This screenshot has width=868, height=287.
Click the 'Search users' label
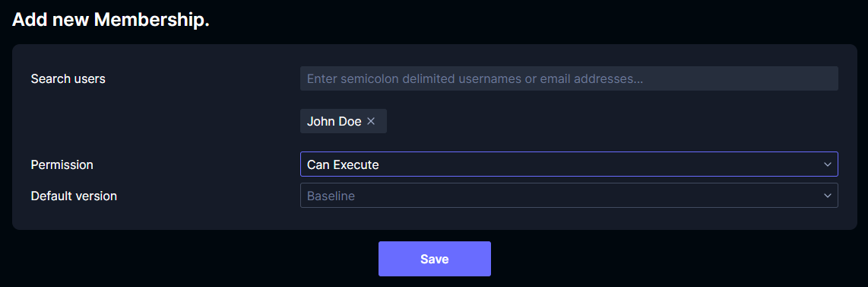(x=68, y=78)
